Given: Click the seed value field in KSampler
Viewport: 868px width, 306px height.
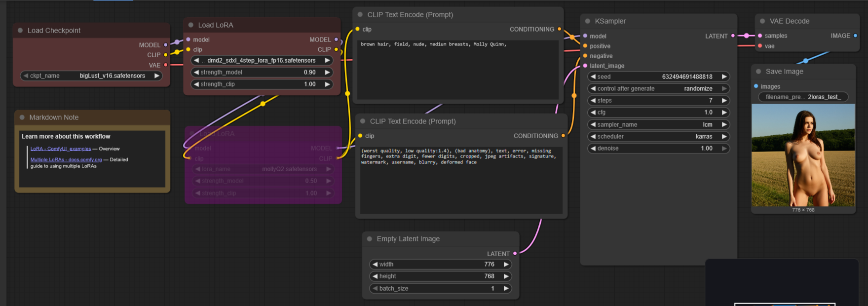Looking at the screenshot, I should tap(659, 76).
